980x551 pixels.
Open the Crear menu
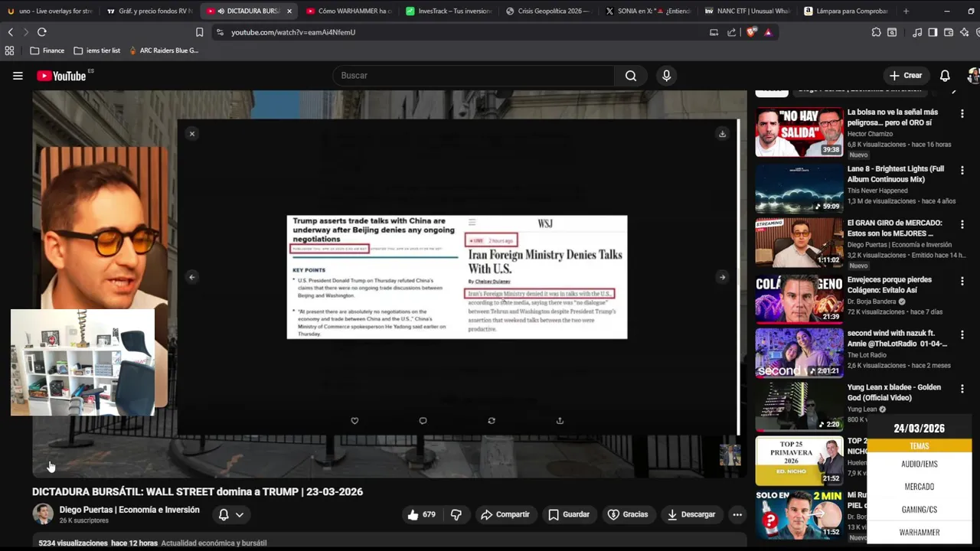pos(906,76)
